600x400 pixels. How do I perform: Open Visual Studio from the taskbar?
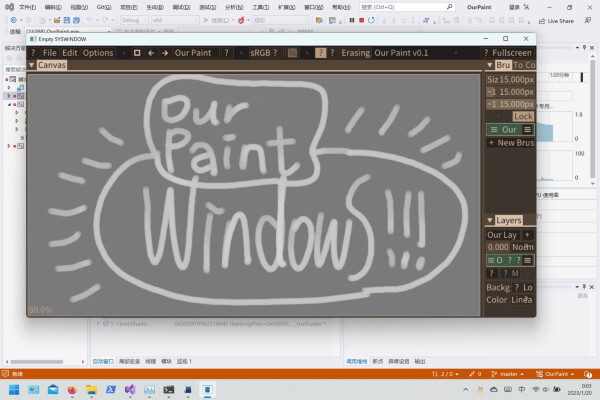click(x=130, y=390)
